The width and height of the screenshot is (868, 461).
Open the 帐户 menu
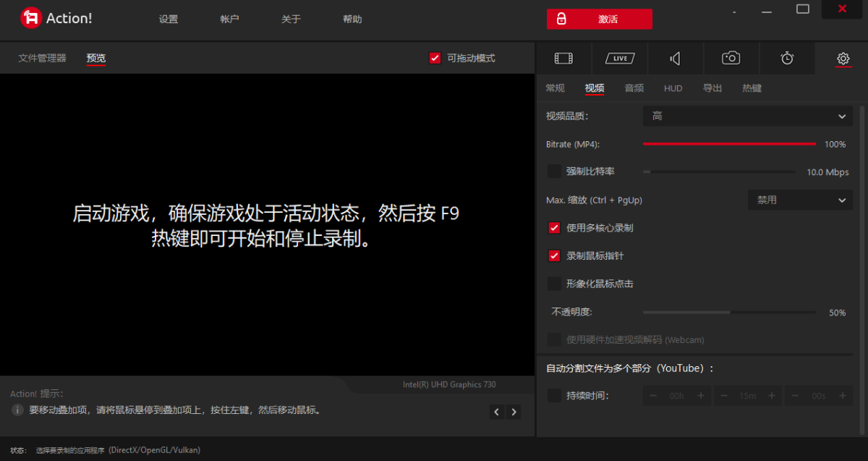(x=229, y=20)
